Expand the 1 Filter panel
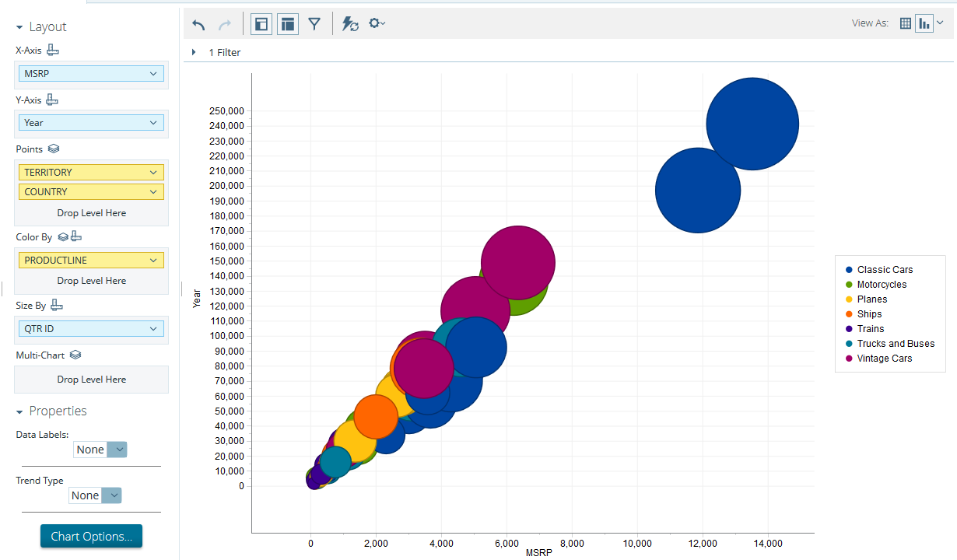This screenshot has width=957, height=560. (x=194, y=52)
